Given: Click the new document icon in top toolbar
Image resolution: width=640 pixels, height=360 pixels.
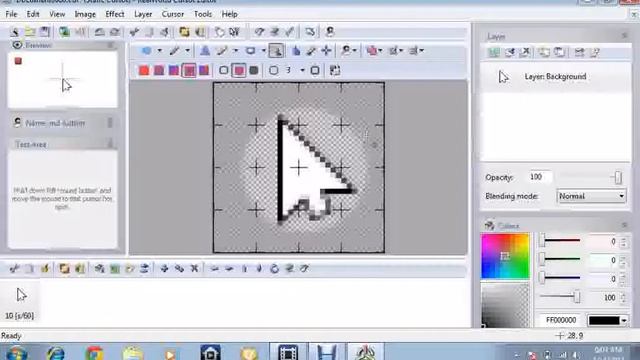Looking at the screenshot, I should (15, 32).
